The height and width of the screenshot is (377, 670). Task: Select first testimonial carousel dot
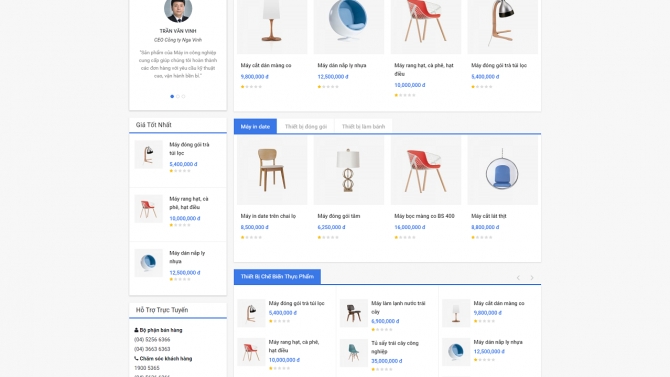click(172, 97)
